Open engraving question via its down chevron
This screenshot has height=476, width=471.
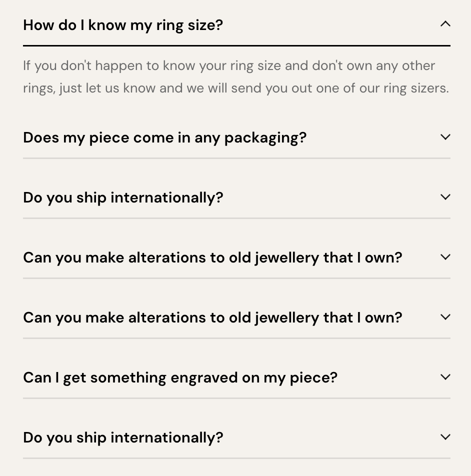pyautogui.click(x=445, y=377)
